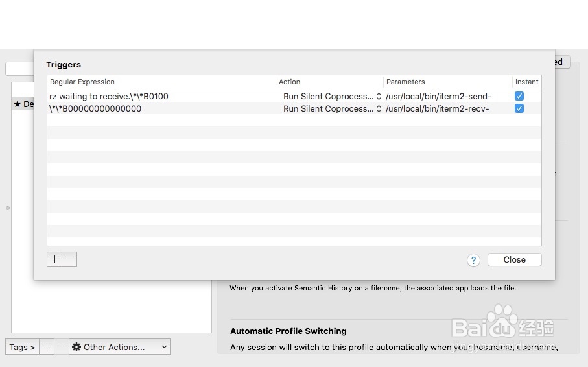Open the Action dropdown for the B00000000000000 trigger

(x=332, y=108)
